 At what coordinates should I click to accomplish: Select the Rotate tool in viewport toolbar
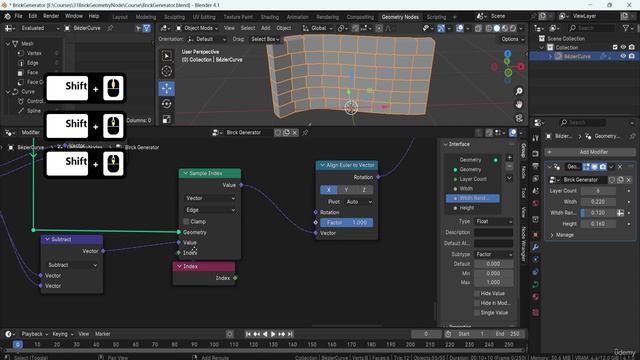click(x=167, y=104)
